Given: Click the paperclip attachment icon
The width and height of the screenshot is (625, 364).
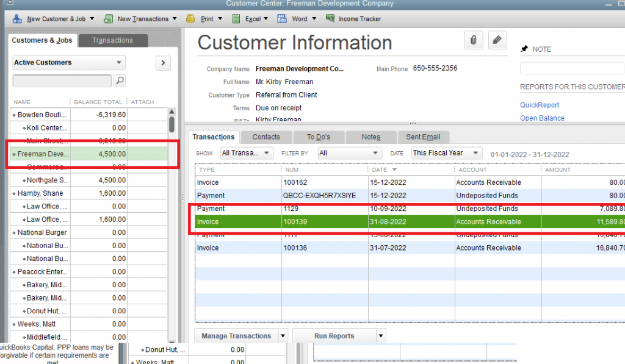Looking at the screenshot, I should (x=473, y=40).
